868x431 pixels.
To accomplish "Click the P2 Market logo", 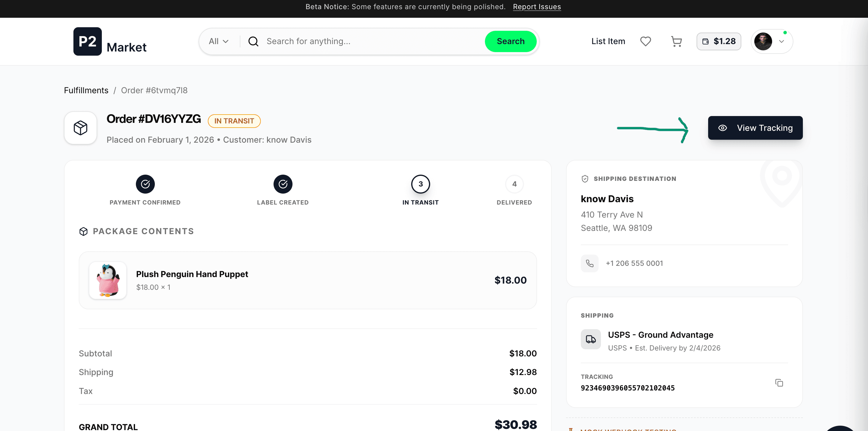I will pos(110,41).
